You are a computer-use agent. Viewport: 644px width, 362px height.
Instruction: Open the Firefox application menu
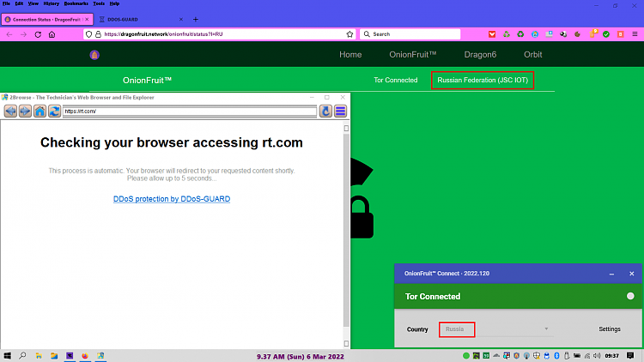(635, 34)
